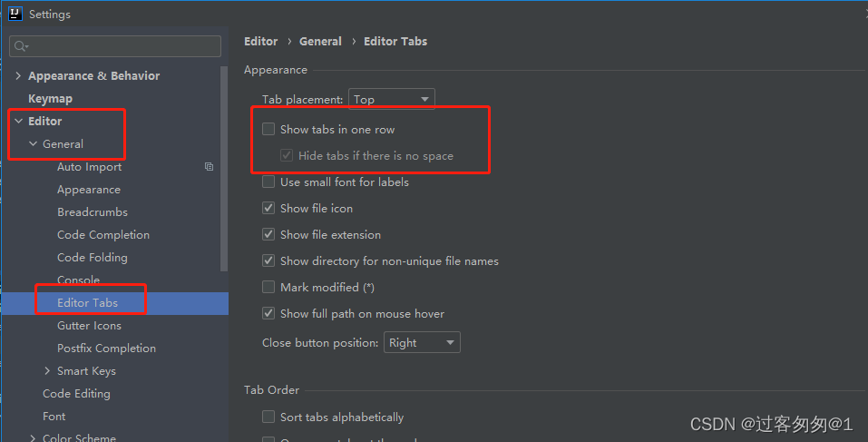Focus the settings search input field

coord(115,46)
